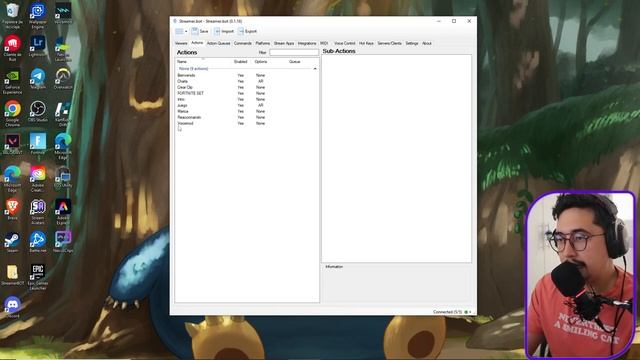Select the Telegram desktop icon
This screenshot has width=640, height=360.
[38, 79]
